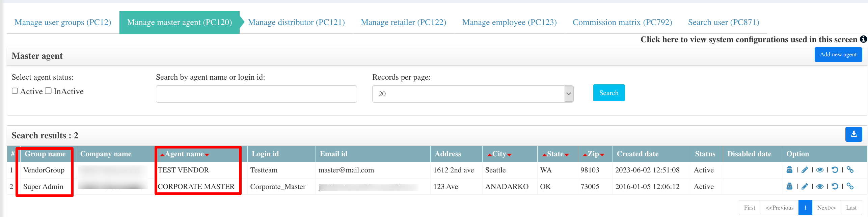868x217 pixels.
Task: Click the Created date column header
Action: pos(651,154)
